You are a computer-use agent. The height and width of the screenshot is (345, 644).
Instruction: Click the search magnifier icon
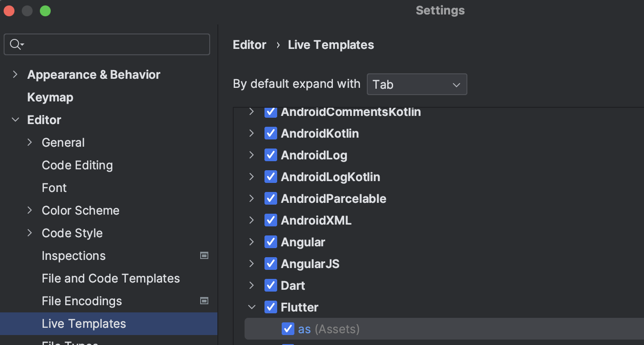(16, 44)
